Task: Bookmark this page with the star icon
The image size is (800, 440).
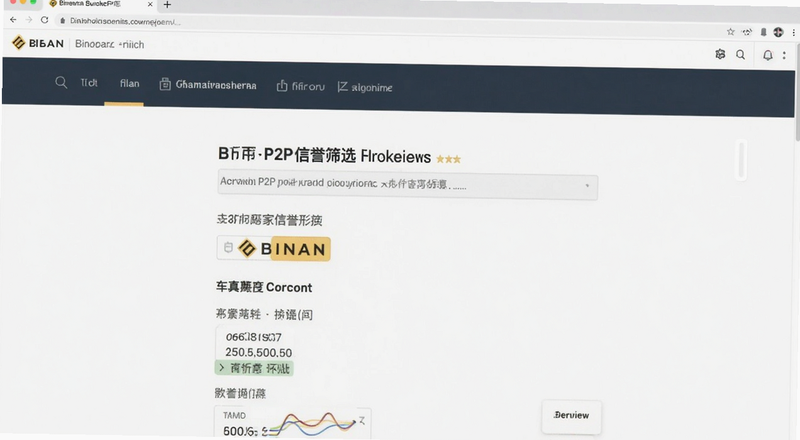Action: (731, 32)
